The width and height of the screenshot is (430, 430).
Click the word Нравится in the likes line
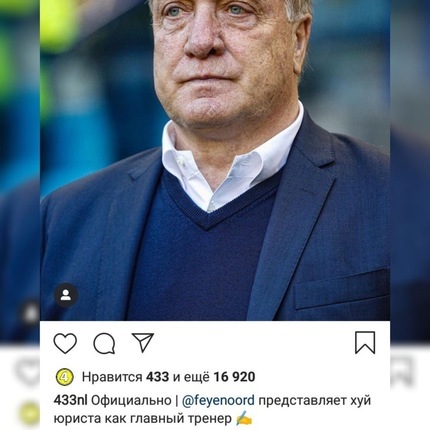click(112, 377)
